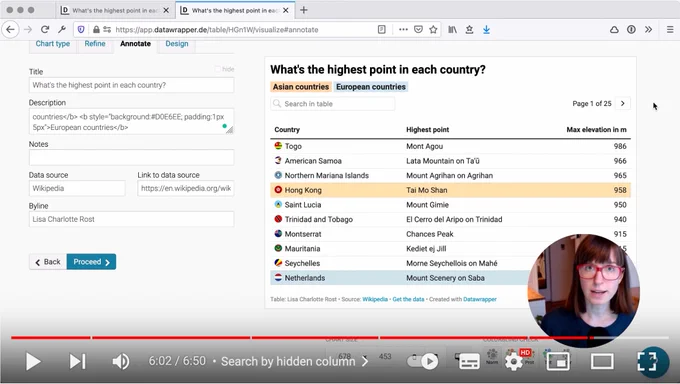Click the Link to data source field
This screenshot has height=384, width=680.
click(186, 188)
